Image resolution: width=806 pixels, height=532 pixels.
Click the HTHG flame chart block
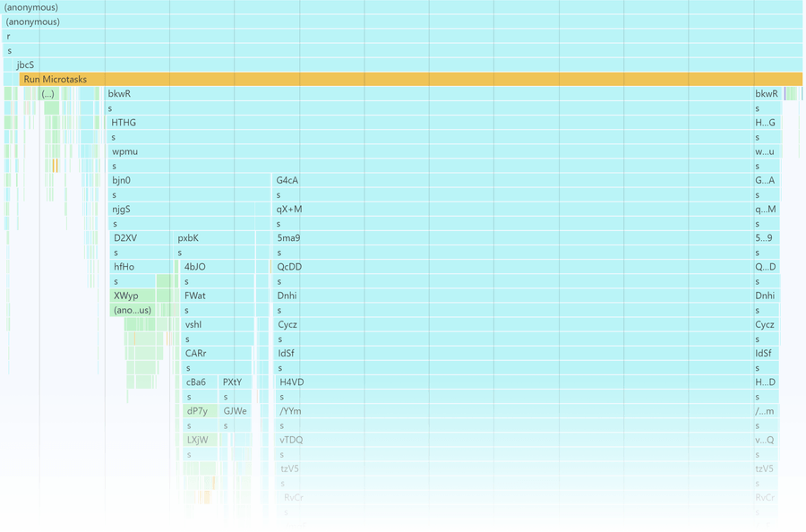[430, 123]
